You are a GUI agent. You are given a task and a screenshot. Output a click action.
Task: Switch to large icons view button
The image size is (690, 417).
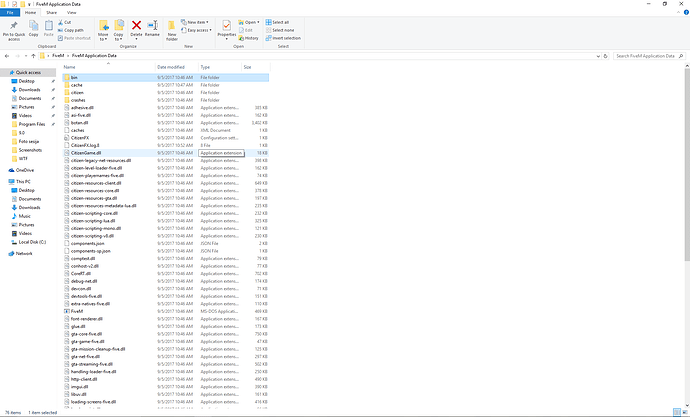coord(684,413)
